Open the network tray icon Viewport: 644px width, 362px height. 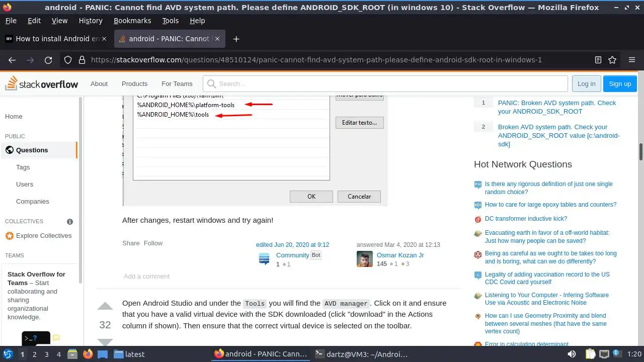pos(604,354)
